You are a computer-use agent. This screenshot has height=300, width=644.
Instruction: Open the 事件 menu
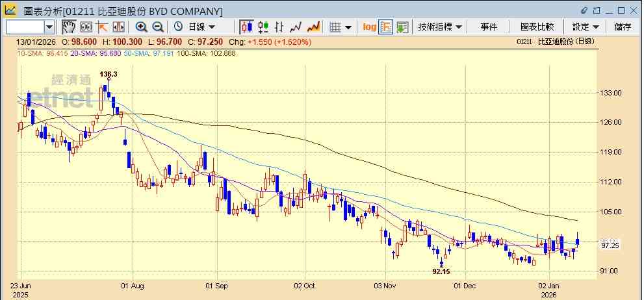click(x=489, y=27)
